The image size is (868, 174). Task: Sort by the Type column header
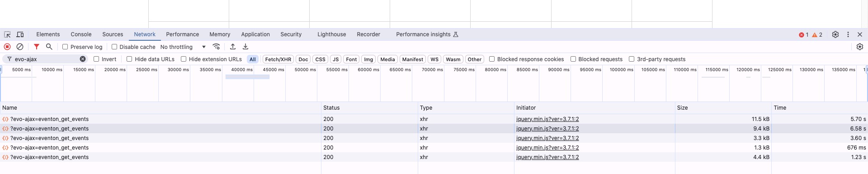(x=466, y=108)
